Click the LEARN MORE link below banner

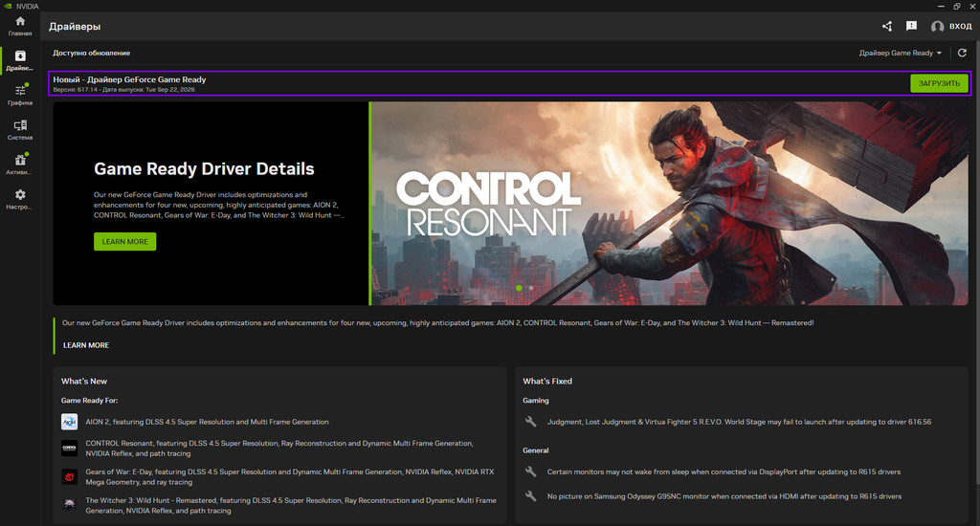coord(86,345)
